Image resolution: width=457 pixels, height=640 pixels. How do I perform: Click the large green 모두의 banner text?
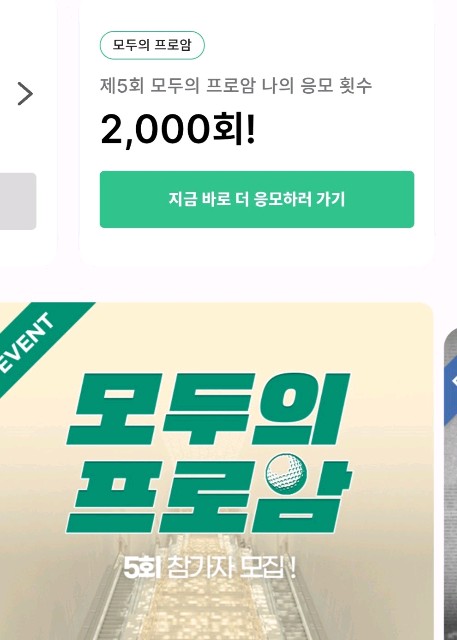[x=208, y=409]
